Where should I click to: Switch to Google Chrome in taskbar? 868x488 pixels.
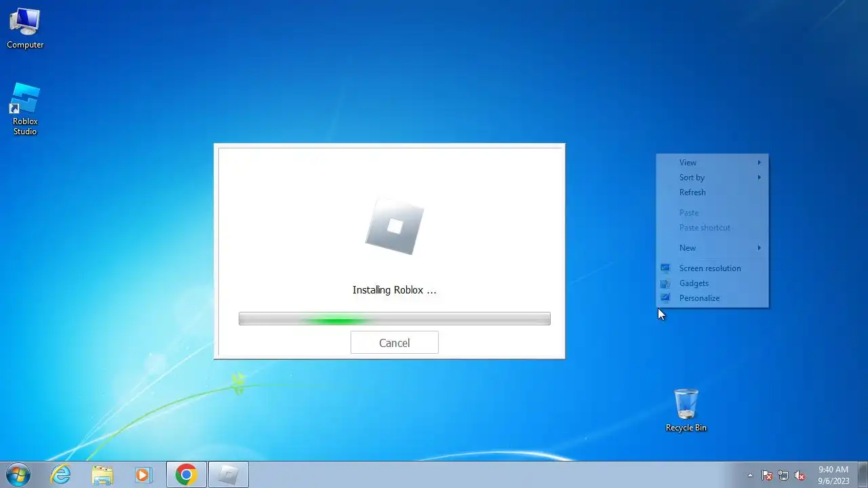186,474
